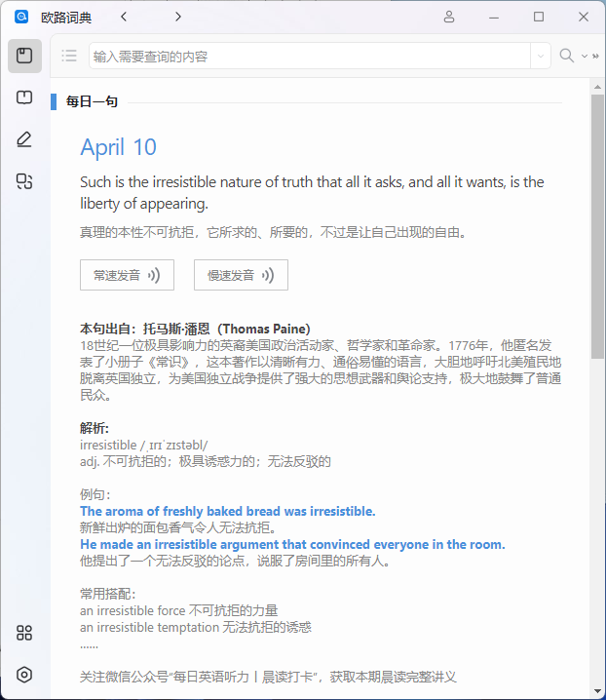Click the magnifier search icon
The image size is (606, 700).
click(566, 56)
